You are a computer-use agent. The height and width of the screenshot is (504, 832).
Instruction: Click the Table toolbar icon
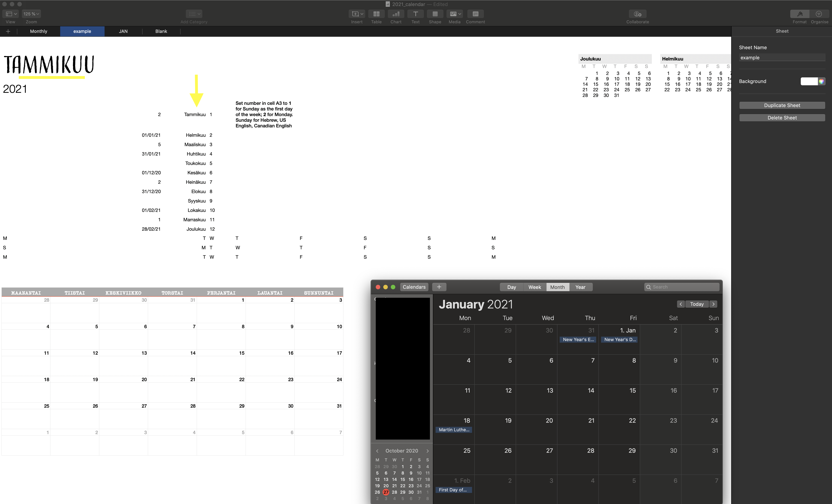tap(376, 14)
